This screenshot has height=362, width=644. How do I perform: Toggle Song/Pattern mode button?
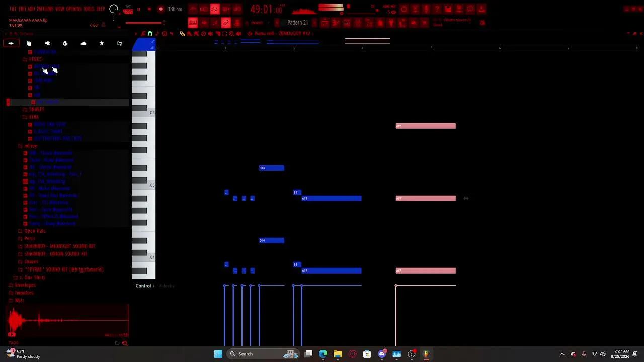128,9
